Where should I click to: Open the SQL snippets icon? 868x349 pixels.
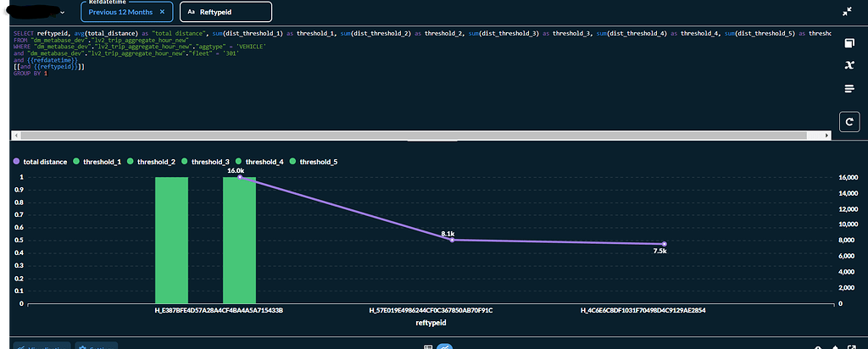pos(849,89)
